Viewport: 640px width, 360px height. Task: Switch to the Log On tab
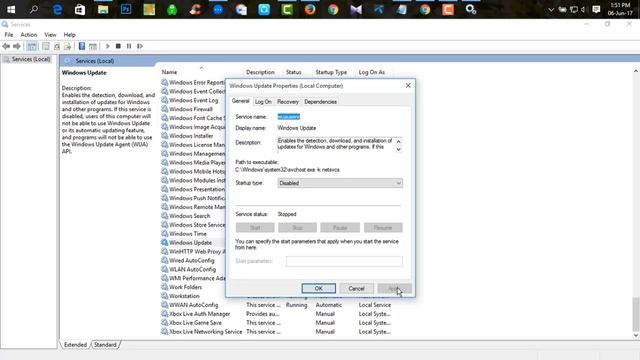263,102
